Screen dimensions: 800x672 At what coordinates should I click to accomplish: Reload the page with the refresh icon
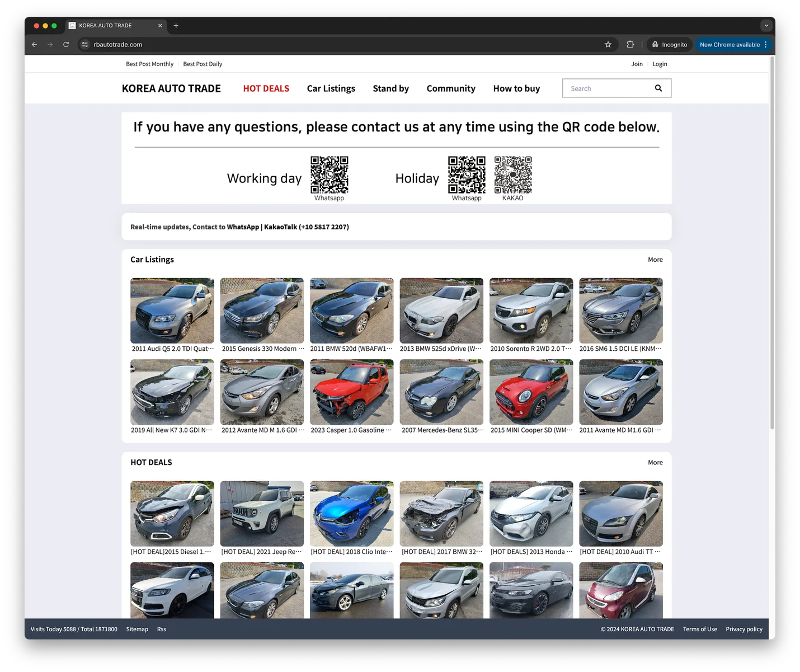click(x=66, y=45)
